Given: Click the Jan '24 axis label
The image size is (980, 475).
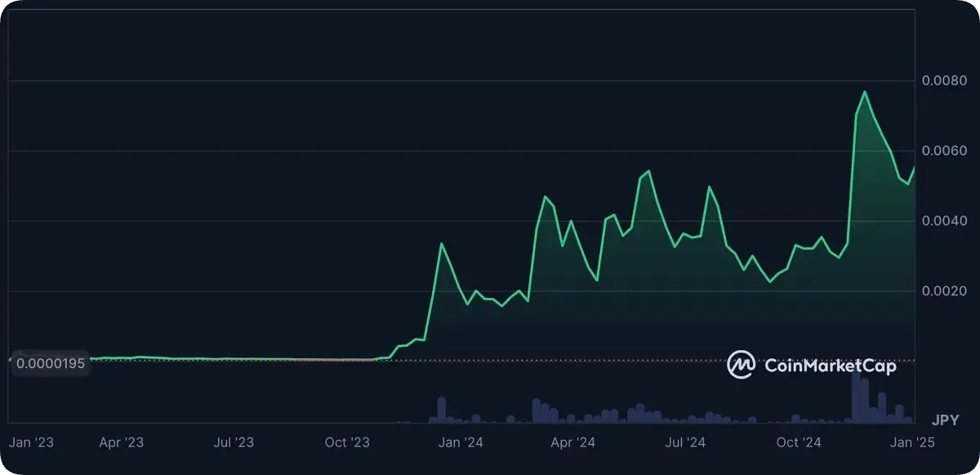Looking at the screenshot, I should click(461, 442).
